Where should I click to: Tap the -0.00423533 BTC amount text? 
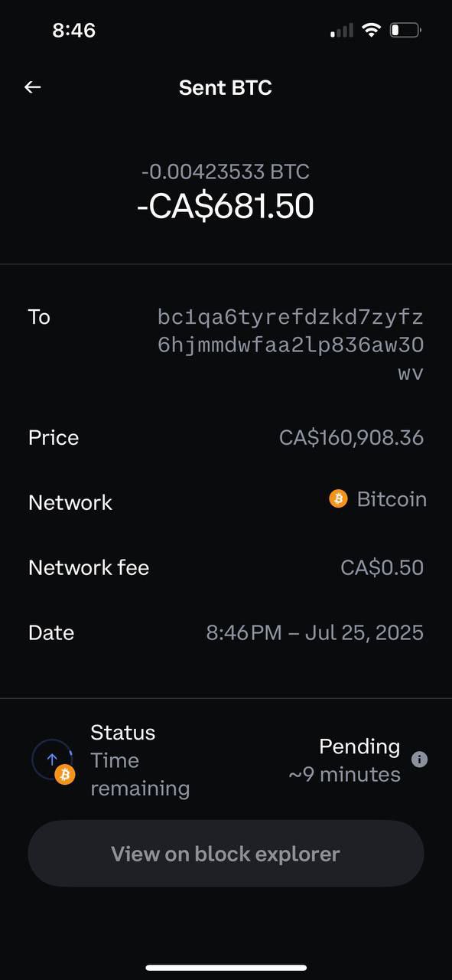pos(226,171)
